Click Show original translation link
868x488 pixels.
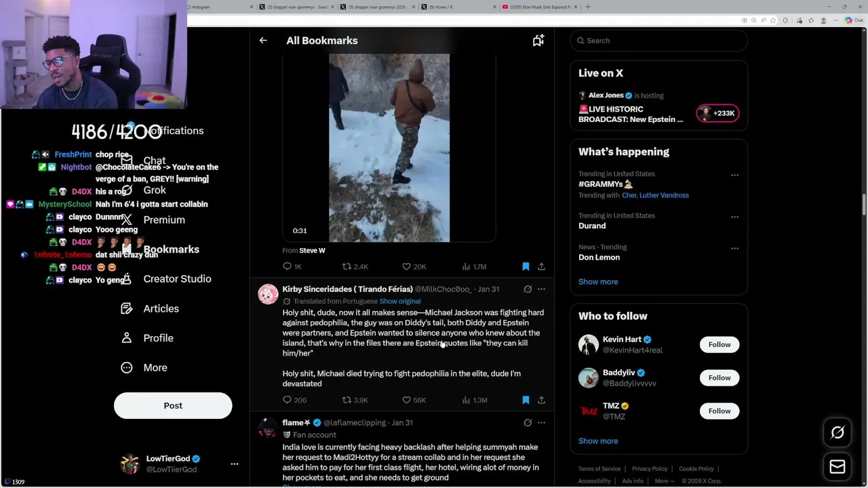coord(400,301)
